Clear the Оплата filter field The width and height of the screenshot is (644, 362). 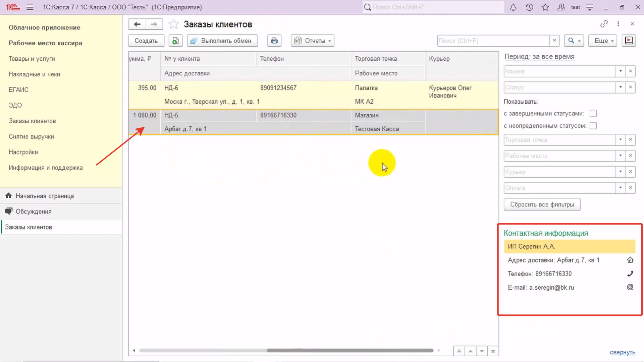coord(631,188)
